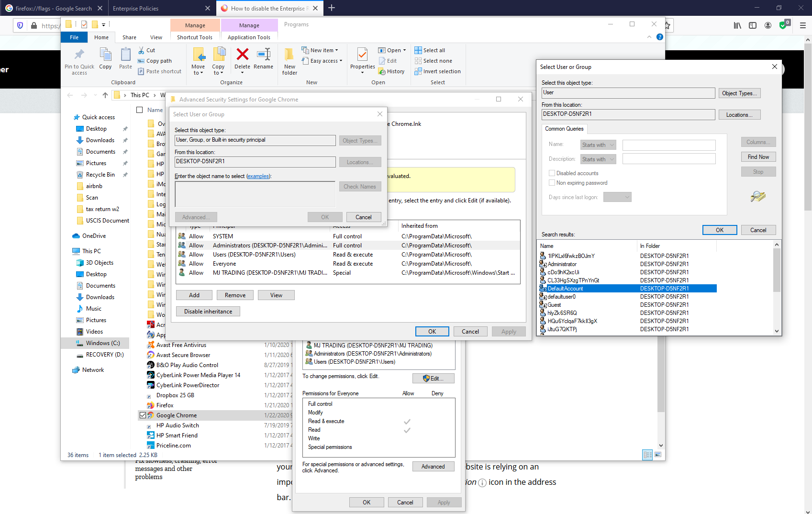Screen dimensions: 812x514
Task: Click the Disable inheritance button
Action: (208, 312)
